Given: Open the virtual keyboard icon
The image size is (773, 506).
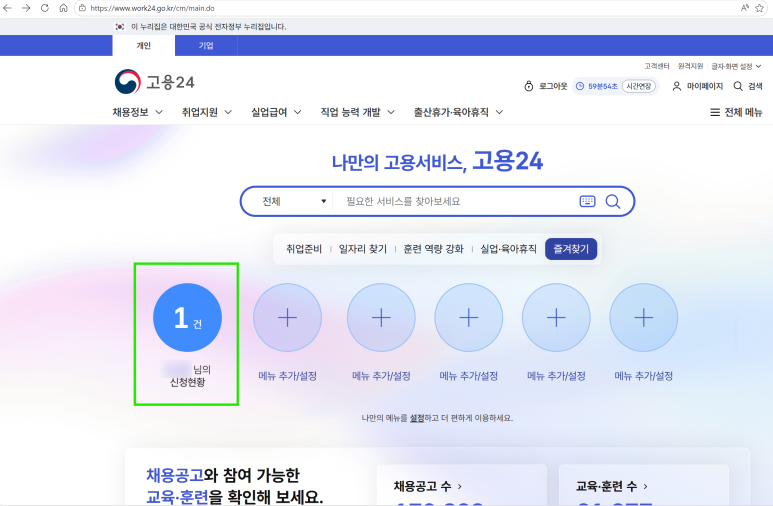Looking at the screenshot, I should [587, 201].
